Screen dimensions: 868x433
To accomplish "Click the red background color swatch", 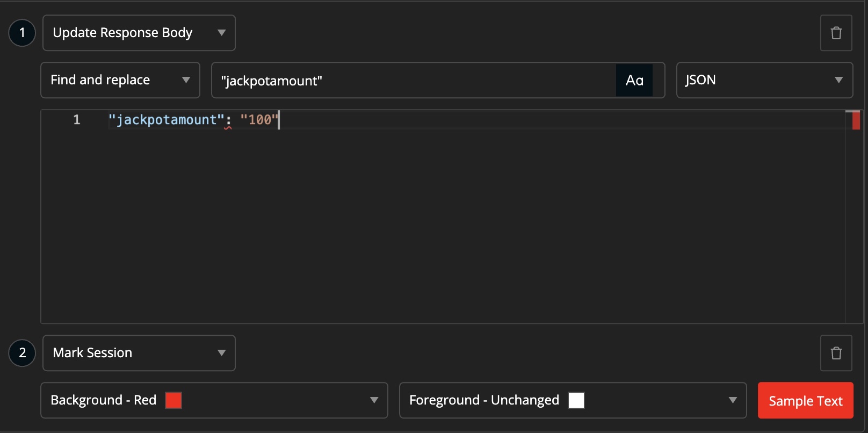I will tap(173, 400).
